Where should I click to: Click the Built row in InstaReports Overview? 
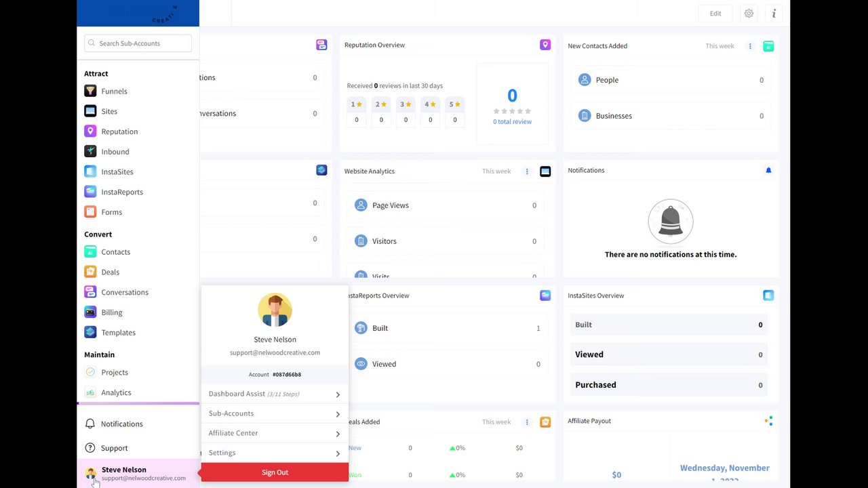point(446,328)
